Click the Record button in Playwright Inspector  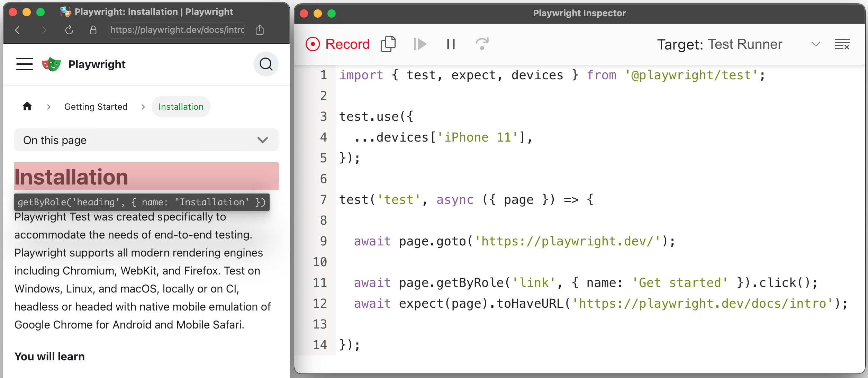[x=337, y=44]
